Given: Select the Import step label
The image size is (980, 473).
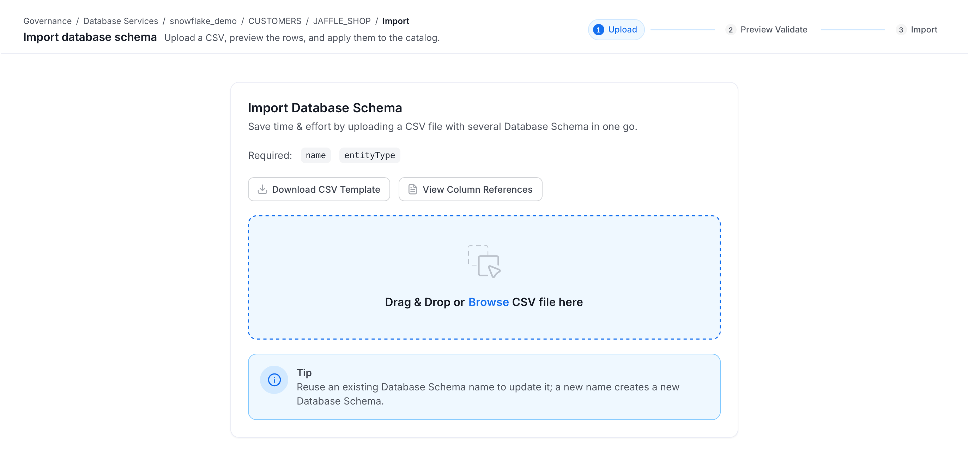Looking at the screenshot, I should (924, 30).
